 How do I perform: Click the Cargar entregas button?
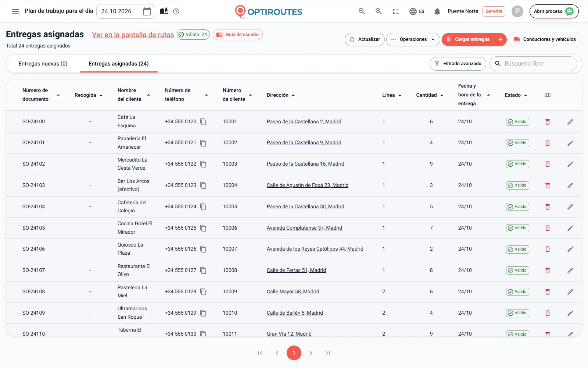point(468,39)
